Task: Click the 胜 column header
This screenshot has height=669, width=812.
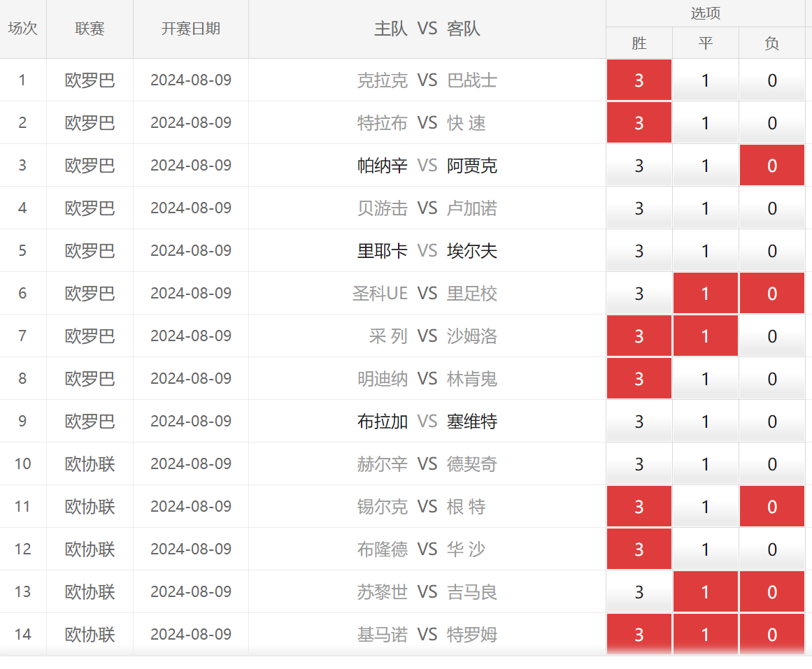Action: point(639,43)
